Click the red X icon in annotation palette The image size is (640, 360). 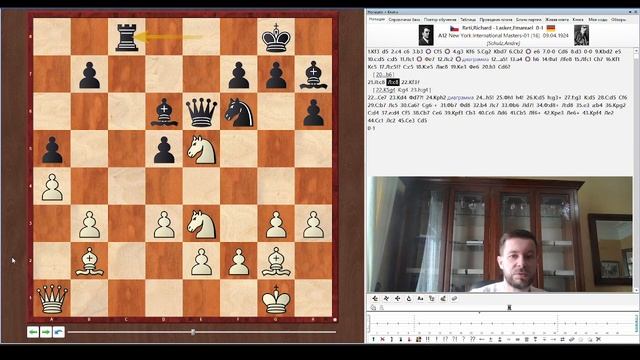tap(382, 339)
